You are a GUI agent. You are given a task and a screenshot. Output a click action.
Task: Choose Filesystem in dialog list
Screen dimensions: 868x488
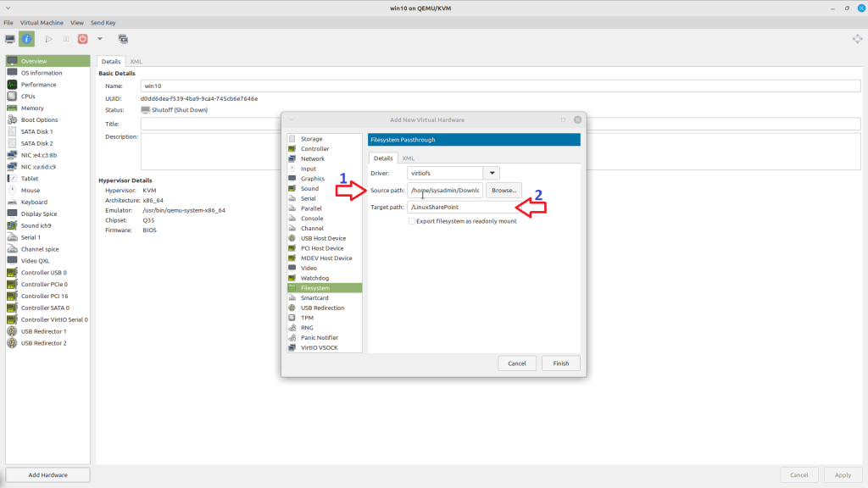325,288
